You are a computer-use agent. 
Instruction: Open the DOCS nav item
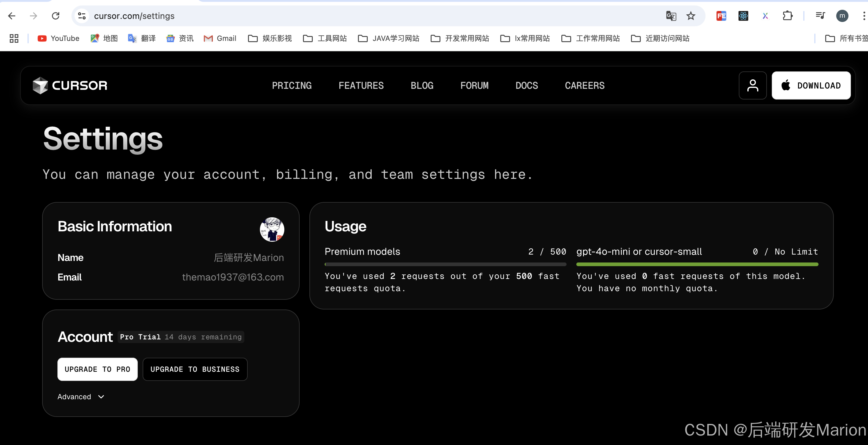[527, 85]
